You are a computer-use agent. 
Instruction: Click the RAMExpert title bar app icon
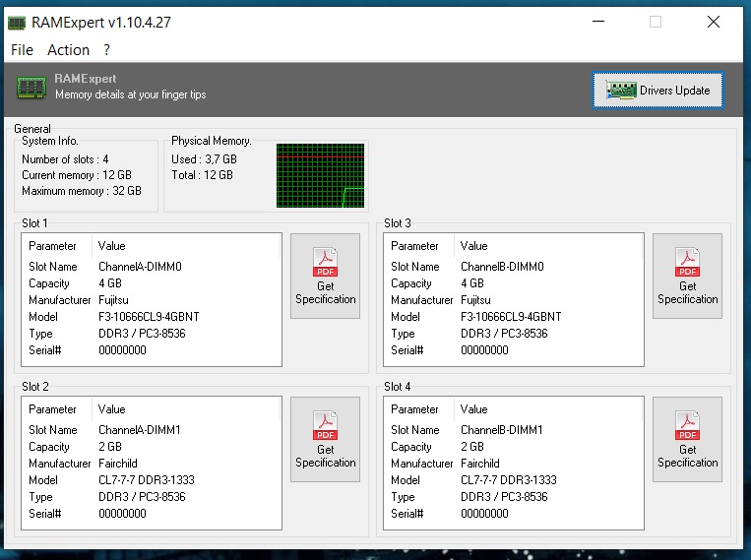pyautogui.click(x=17, y=23)
